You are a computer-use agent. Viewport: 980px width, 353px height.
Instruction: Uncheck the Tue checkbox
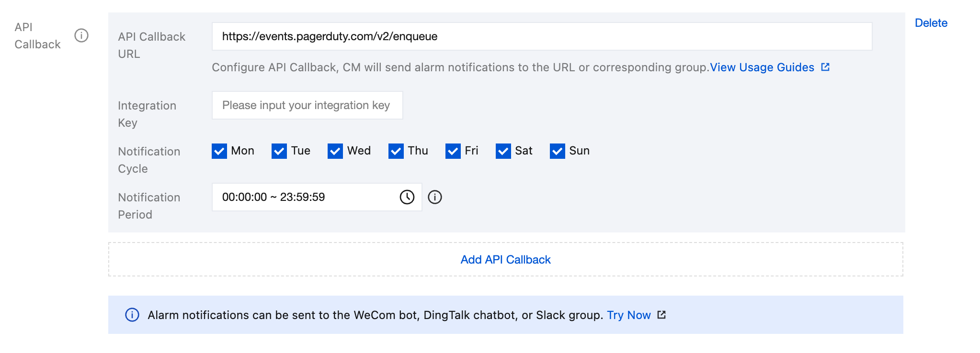tap(279, 151)
